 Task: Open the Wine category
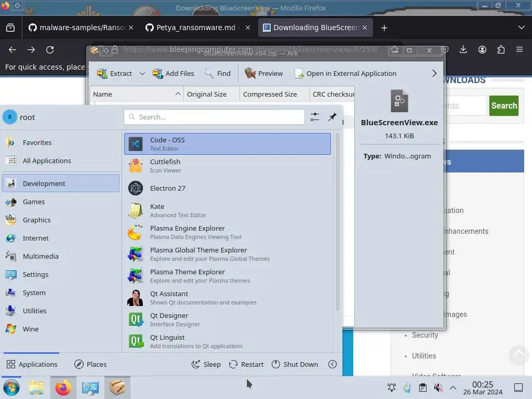61,329
